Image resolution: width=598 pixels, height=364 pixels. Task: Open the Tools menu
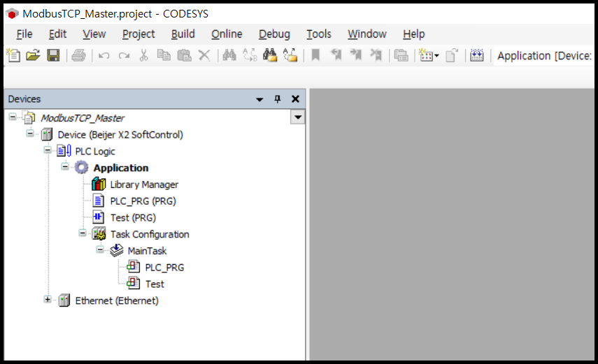319,34
